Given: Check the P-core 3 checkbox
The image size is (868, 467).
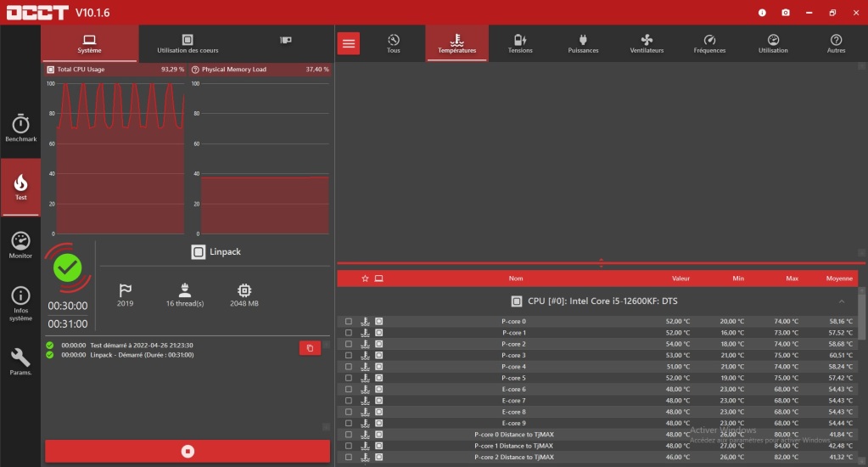Looking at the screenshot, I should (348, 355).
